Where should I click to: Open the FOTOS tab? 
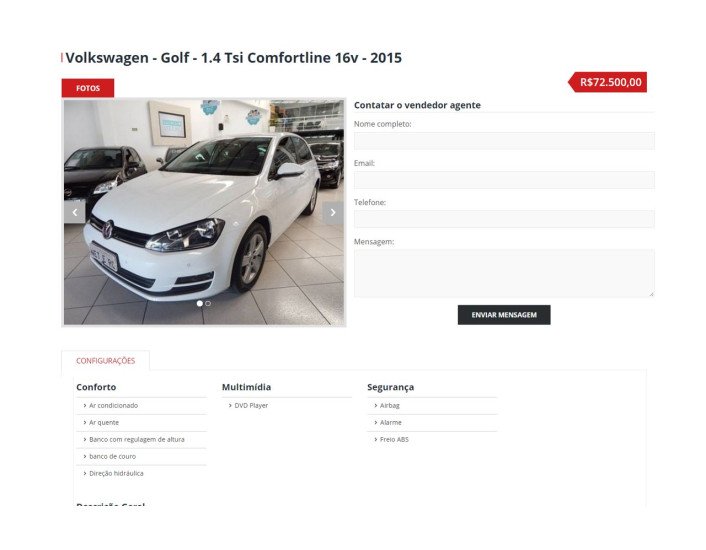point(88,88)
